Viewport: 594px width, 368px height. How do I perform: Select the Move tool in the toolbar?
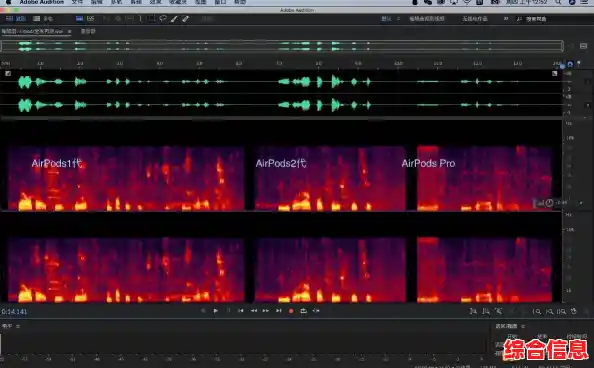(x=106, y=19)
